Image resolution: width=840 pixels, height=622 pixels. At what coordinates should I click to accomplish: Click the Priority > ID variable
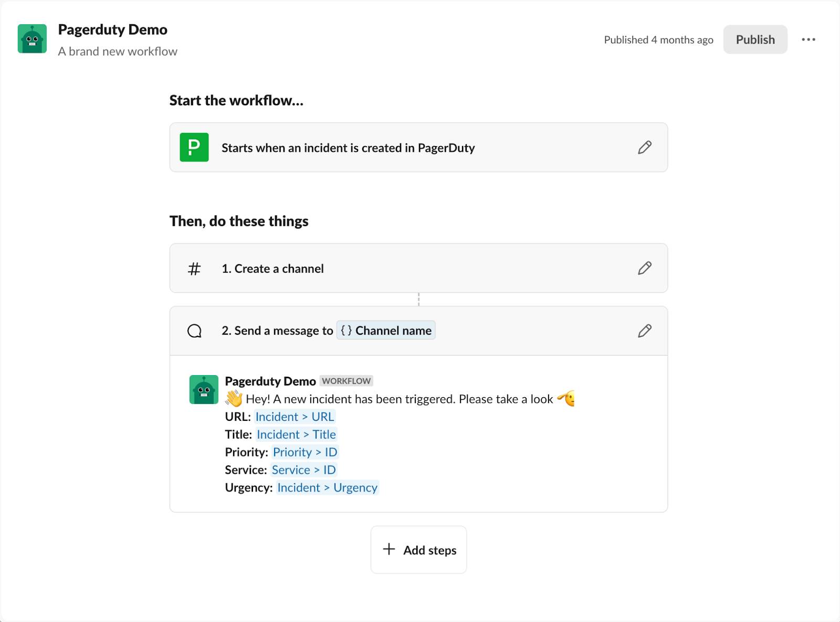[x=305, y=452]
